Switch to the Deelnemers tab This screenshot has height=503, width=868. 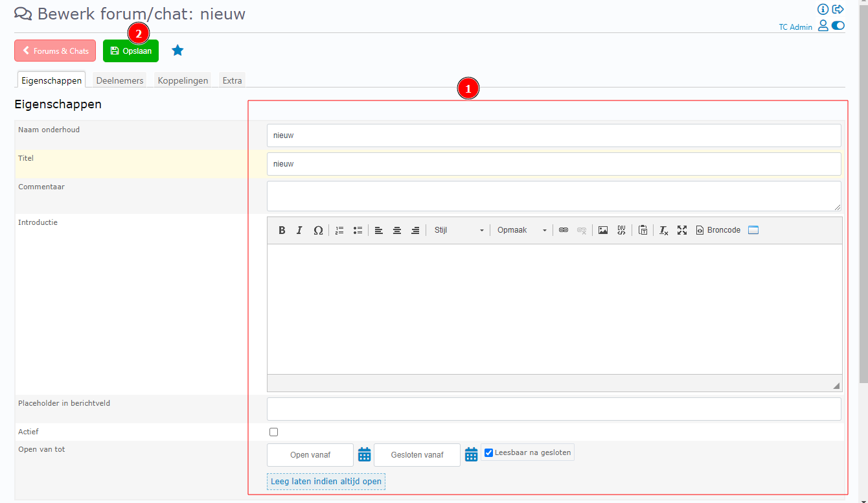(120, 80)
